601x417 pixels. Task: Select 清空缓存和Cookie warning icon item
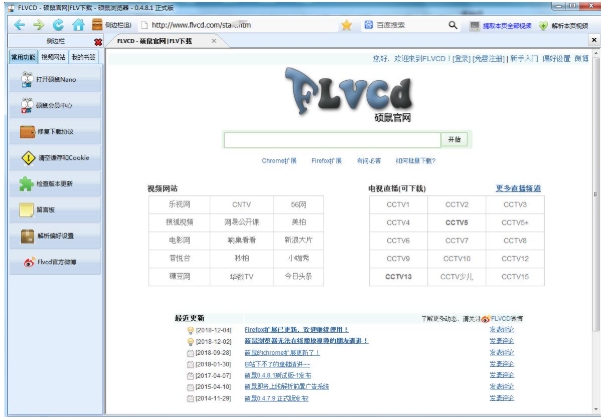(x=55, y=157)
